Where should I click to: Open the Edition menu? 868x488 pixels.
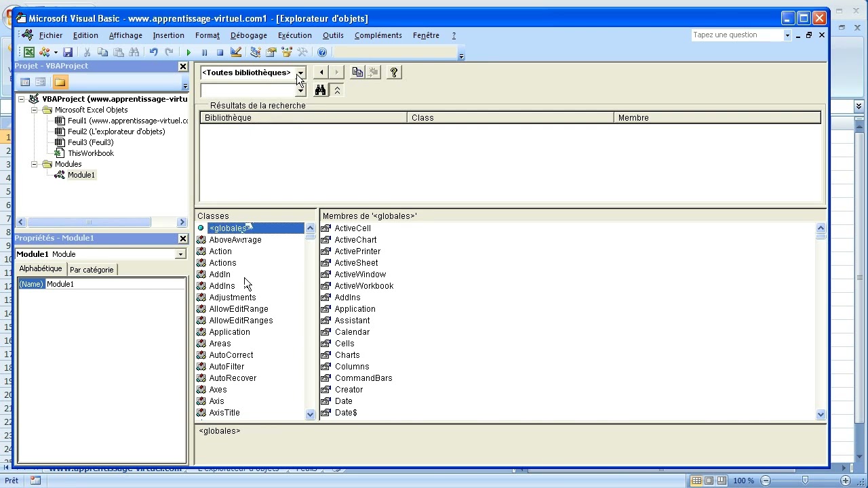[x=85, y=35]
